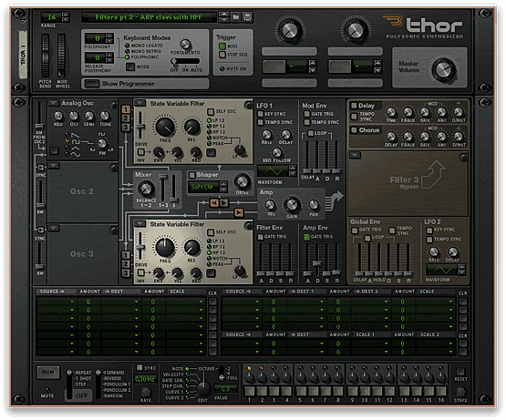Screen dimensions: 506x420
Task: Click the Shaper DRIVE knob
Action: [242, 181]
